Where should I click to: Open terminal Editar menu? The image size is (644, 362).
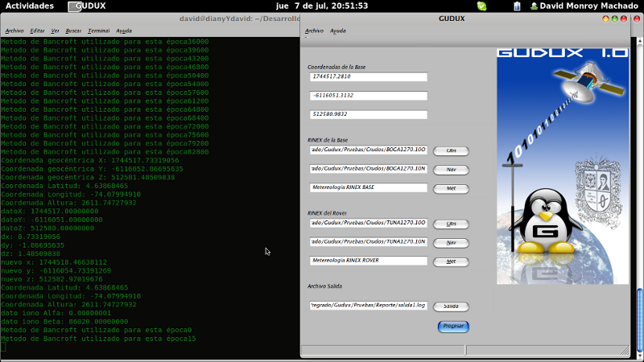point(37,31)
